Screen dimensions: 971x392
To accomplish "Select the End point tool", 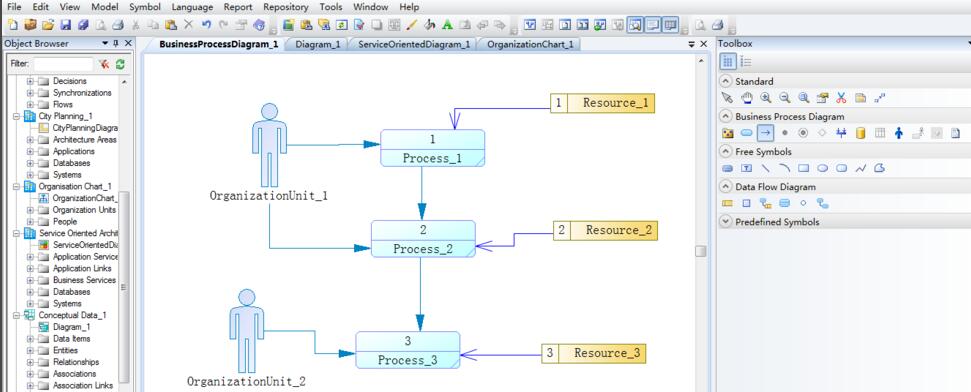I will 803,133.
